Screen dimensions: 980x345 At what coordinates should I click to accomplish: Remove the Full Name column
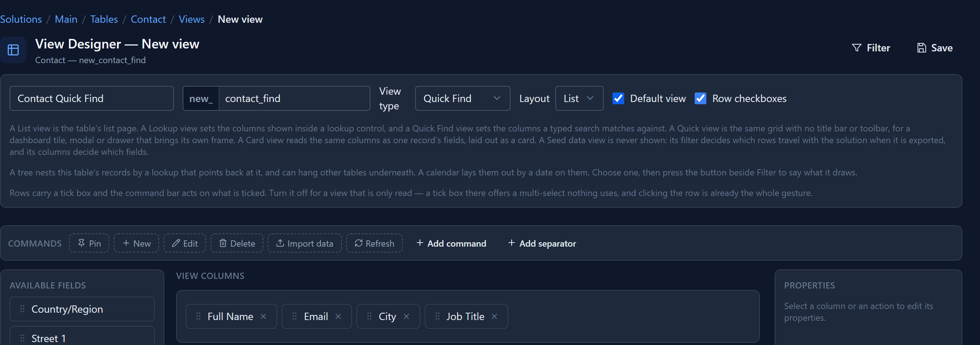pyautogui.click(x=263, y=316)
